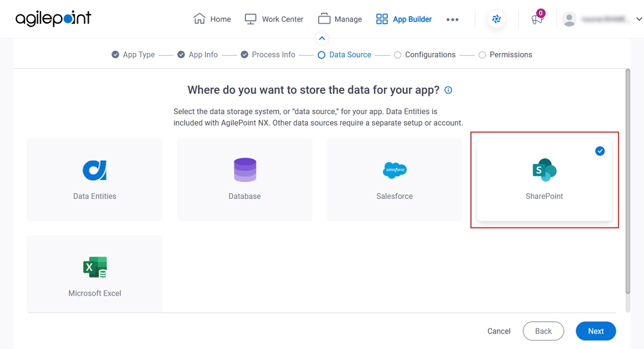
Task: Click the SharePoint label text
Action: (544, 196)
